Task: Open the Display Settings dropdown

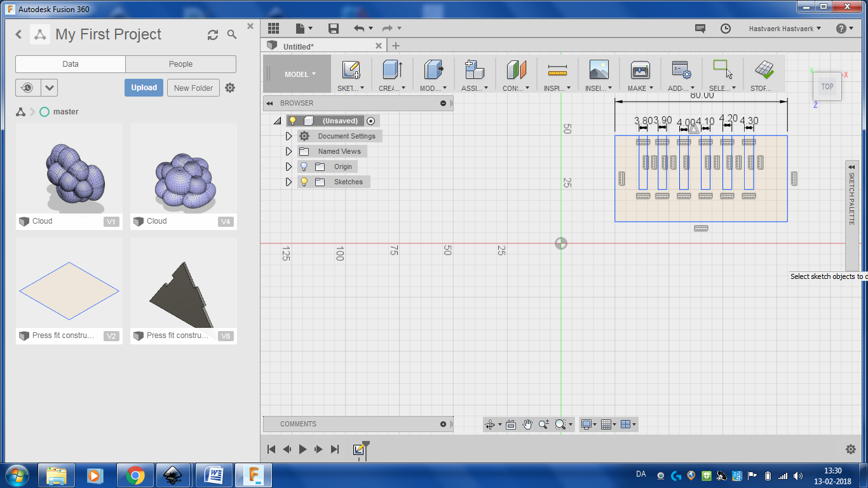Action: [589, 424]
